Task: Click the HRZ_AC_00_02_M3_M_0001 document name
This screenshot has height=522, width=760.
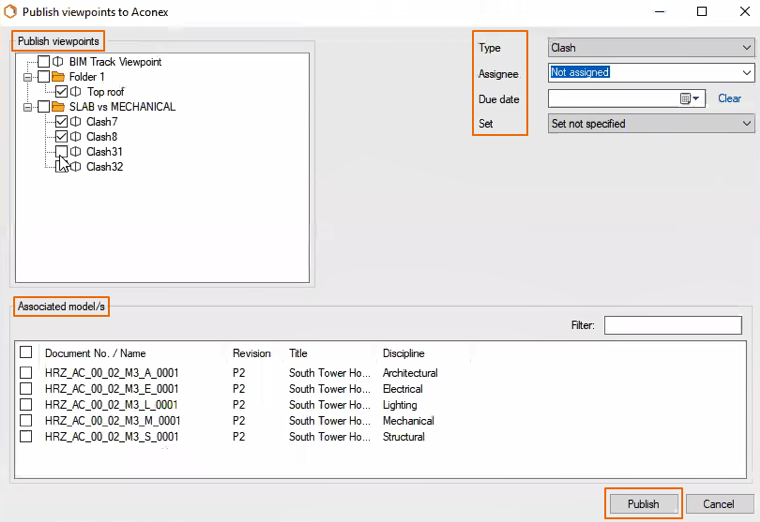Action: pyautogui.click(x=112, y=421)
